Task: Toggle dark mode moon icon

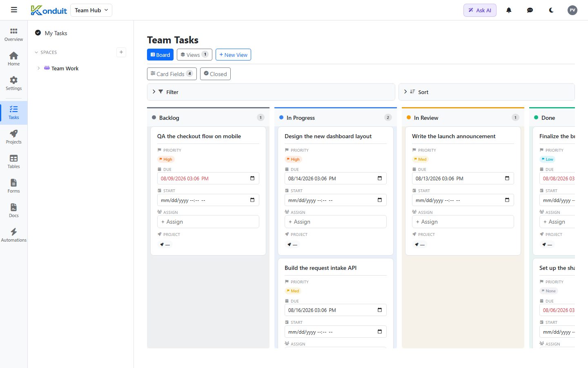Action: (x=551, y=10)
